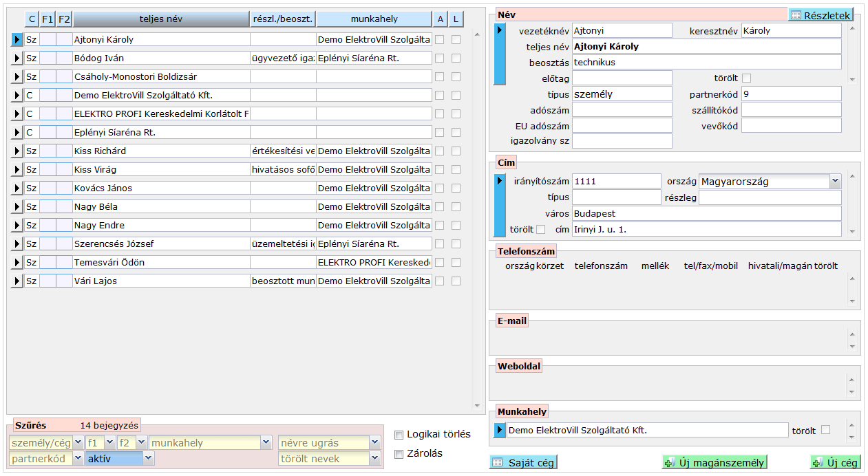Open Részletek details view
The image size is (868, 476).
click(821, 15)
